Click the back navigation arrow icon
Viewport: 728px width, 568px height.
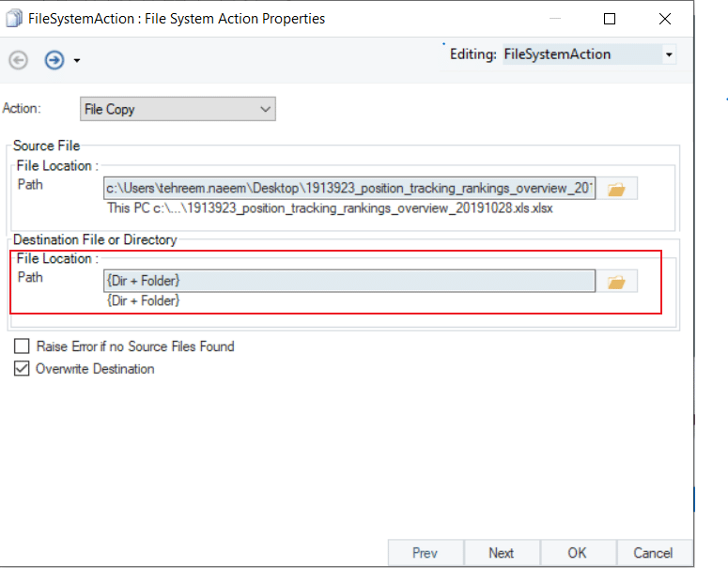tap(18, 60)
